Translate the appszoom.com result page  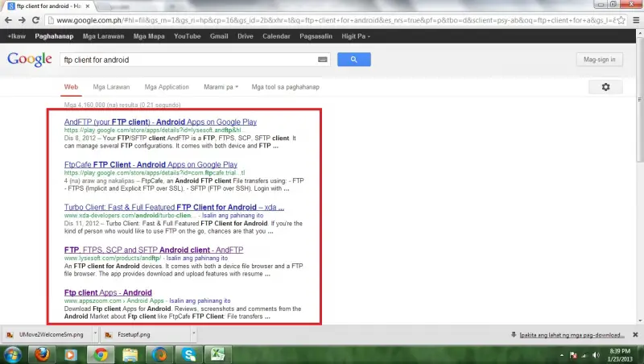tap(200, 300)
